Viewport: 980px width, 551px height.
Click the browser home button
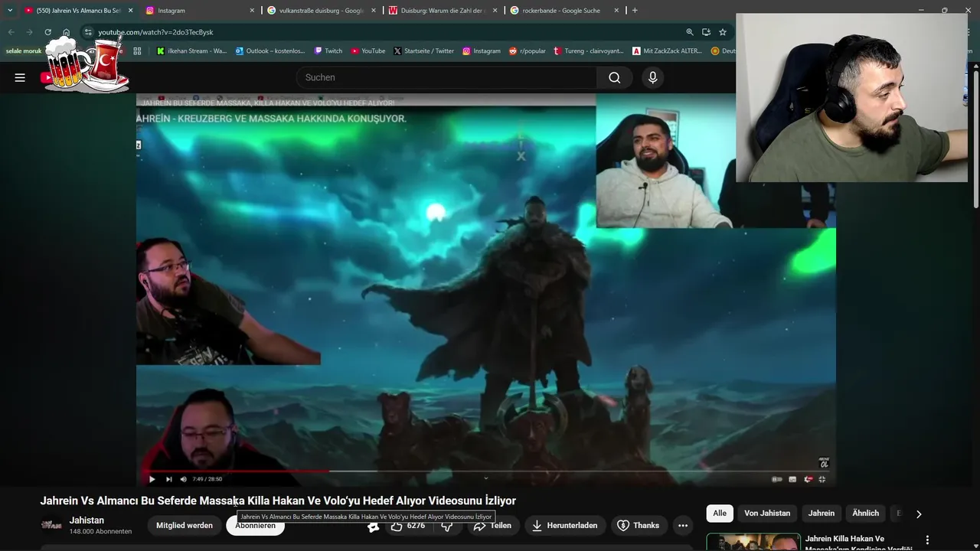tap(66, 32)
